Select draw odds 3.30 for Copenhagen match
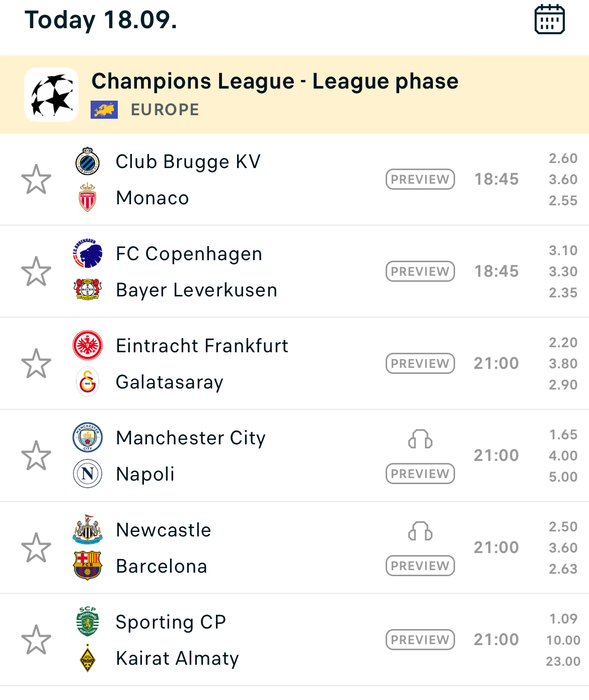589x700 pixels. (x=563, y=272)
